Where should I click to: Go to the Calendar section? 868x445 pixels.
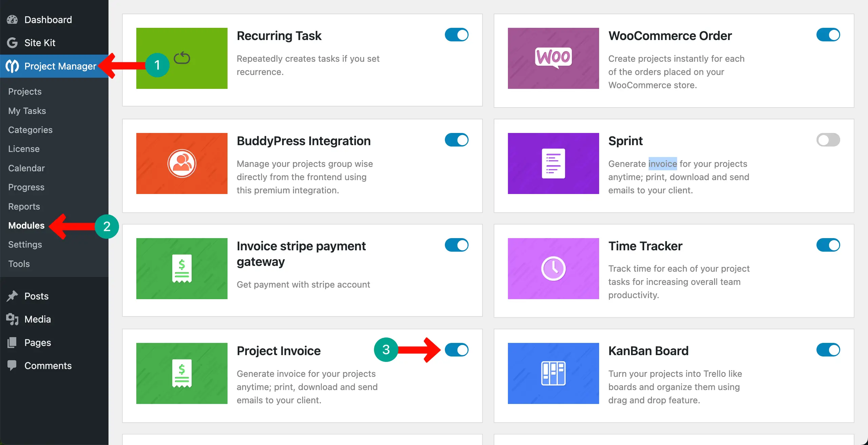[26, 168]
